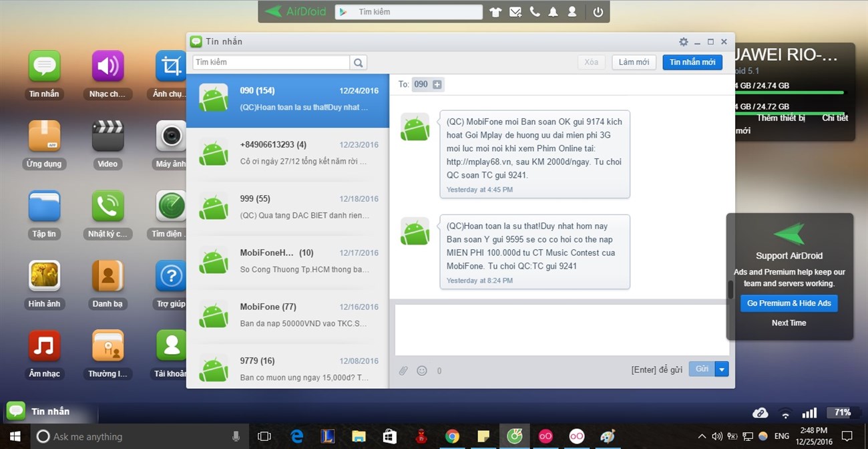Click the phone call icon in top toolbar

534,12
